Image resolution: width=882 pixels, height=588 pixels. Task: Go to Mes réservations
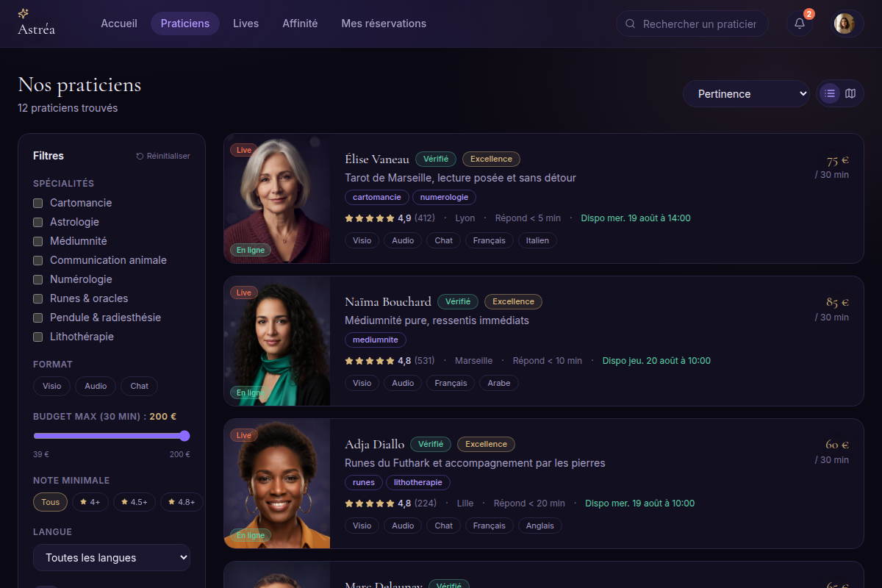point(384,24)
